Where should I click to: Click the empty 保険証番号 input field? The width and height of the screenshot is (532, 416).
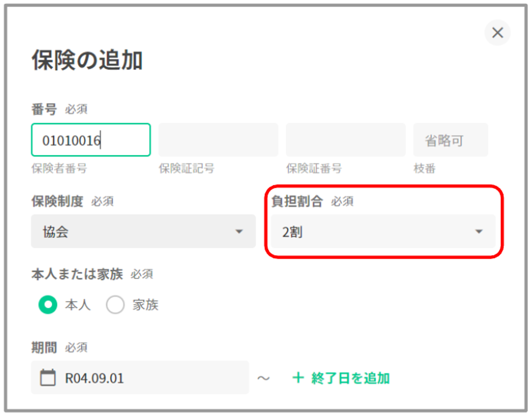(346, 140)
